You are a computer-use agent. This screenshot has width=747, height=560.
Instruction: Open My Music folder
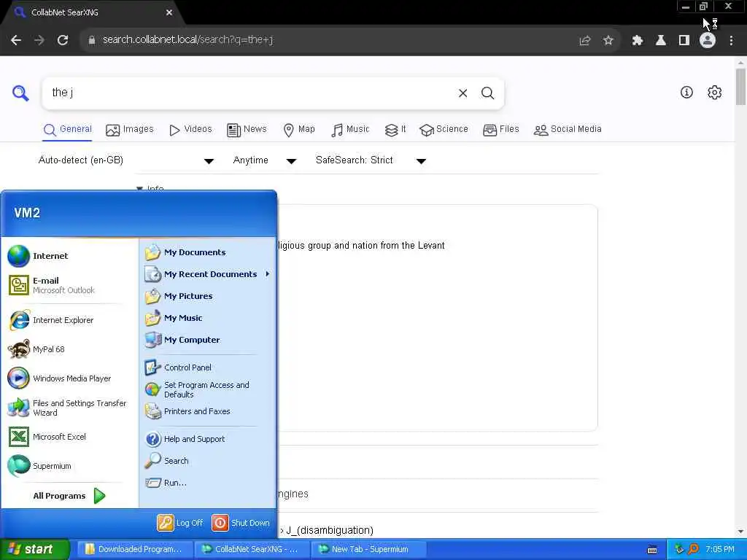[208, 318]
